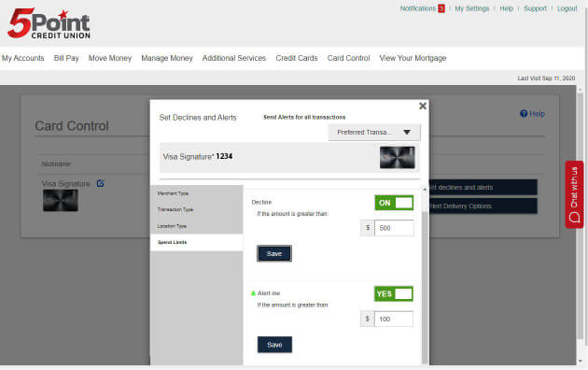Open the Additional Services menu

(x=234, y=58)
